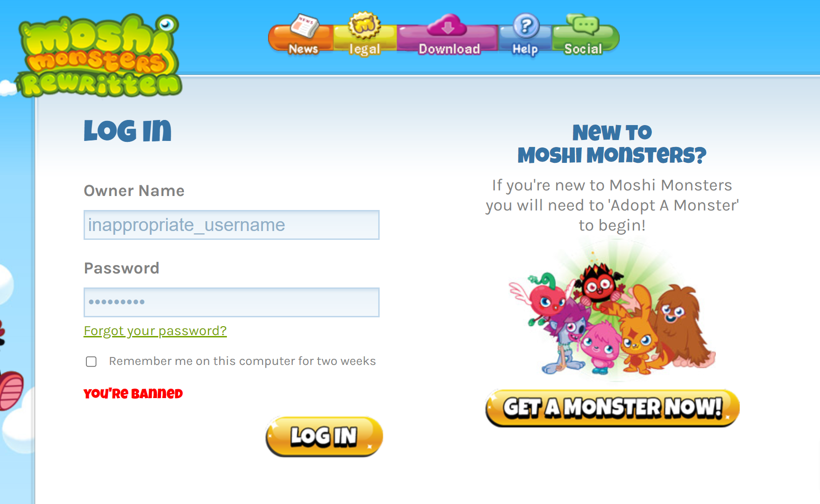Viewport: 820px width, 504px height.
Task: Click the yellow LOG IN button
Action: click(324, 436)
